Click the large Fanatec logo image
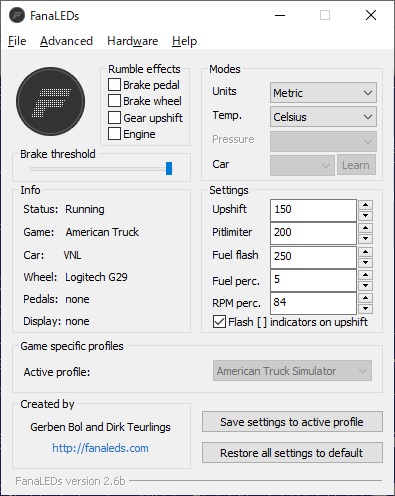Screen dimensions: 395x496 click(x=50, y=101)
